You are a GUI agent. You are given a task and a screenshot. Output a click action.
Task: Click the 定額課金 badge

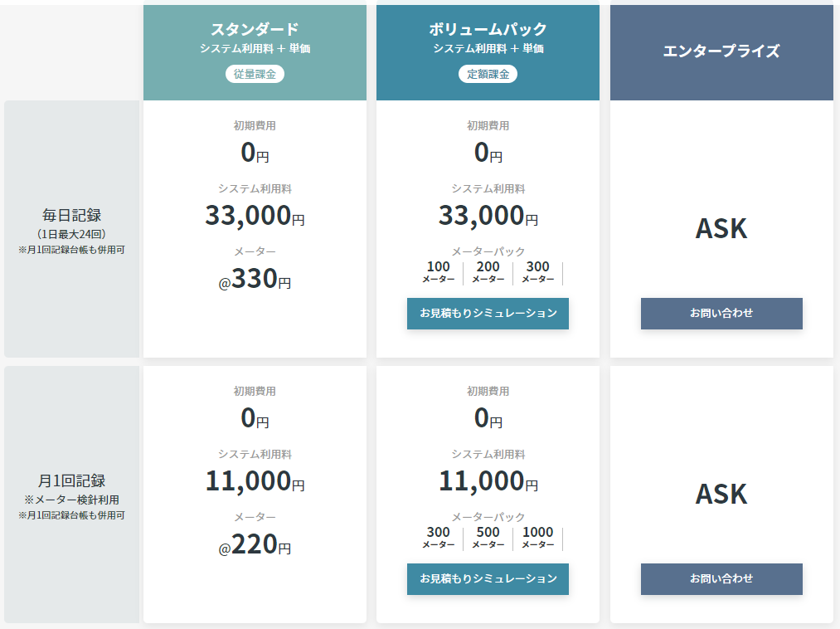(x=488, y=74)
